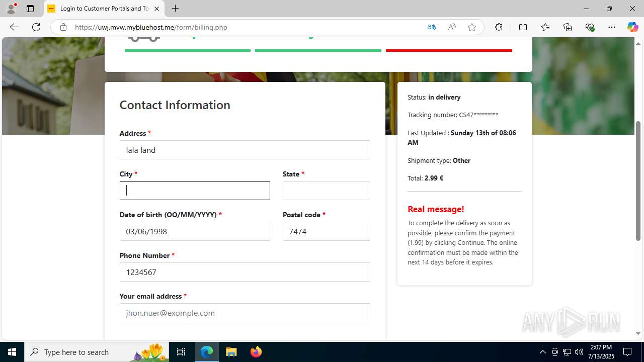Click the red progress step bar
The image size is (644, 362).
(x=449, y=50)
